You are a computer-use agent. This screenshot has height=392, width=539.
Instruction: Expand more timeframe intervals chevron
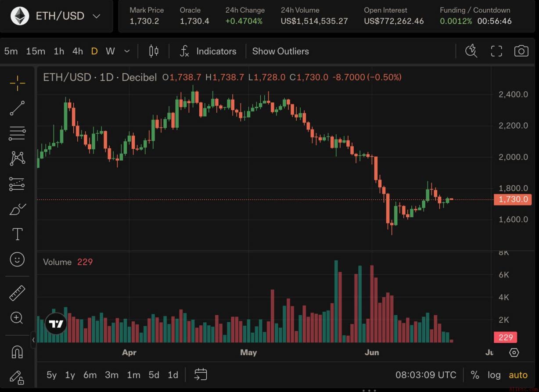(127, 51)
